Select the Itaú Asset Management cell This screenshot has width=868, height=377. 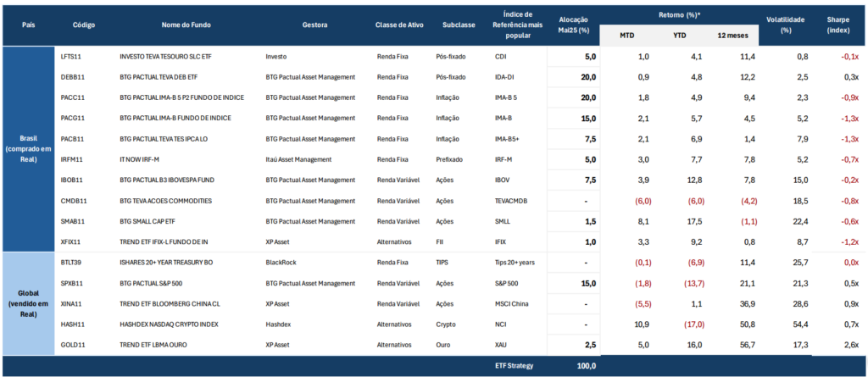pos(298,159)
